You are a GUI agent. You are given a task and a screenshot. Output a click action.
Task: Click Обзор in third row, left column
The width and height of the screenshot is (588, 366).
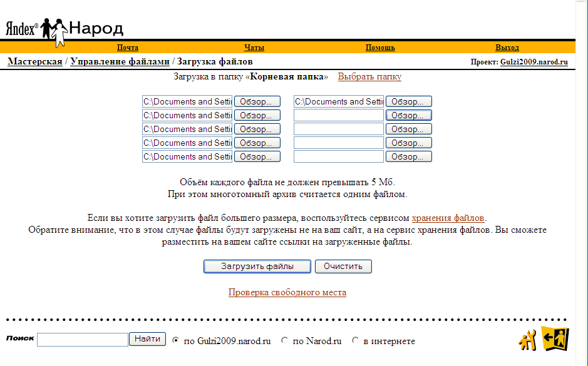tap(257, 129)
